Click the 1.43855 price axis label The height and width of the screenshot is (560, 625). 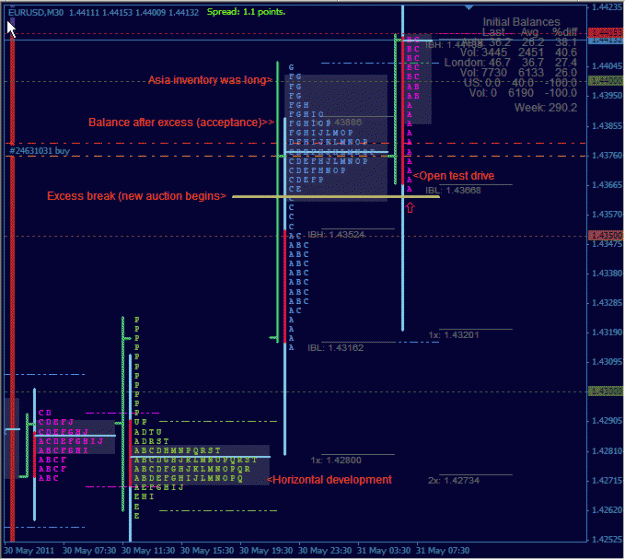click(x=607, y=126)
